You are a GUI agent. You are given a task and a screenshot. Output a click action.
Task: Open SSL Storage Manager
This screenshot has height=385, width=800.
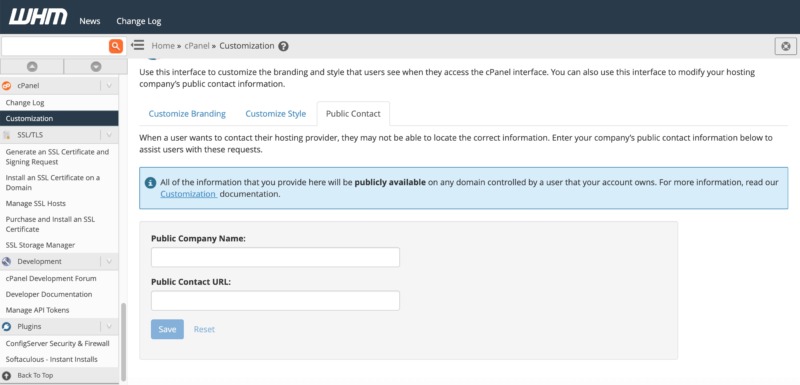(40, 245)
